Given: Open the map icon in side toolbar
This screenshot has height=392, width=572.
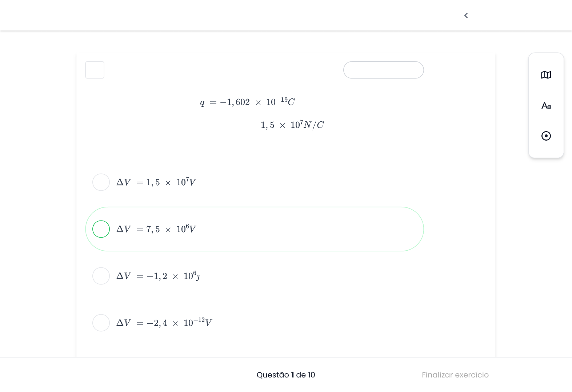Looking at the screenshot, I should tap(546, 75).
